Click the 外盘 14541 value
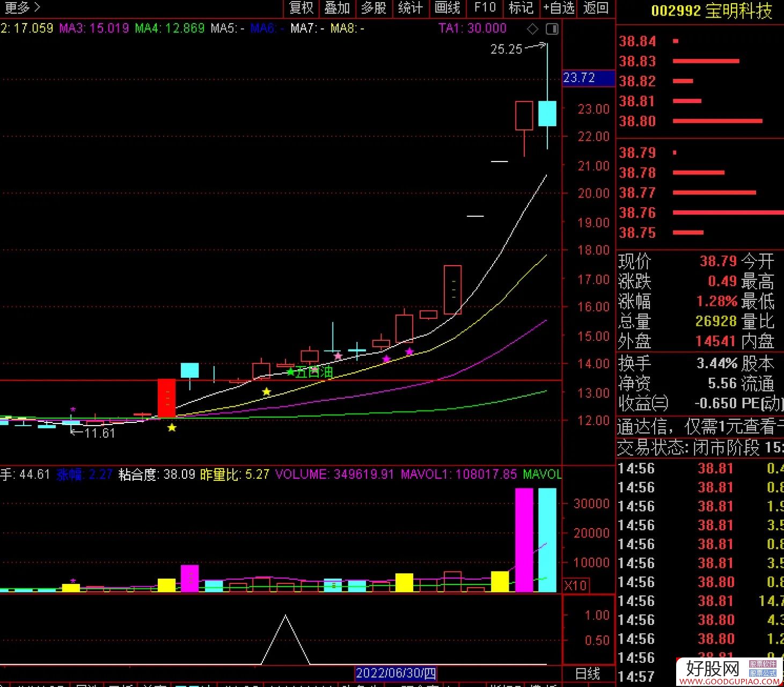The width and height of the screenshot is (784, 687). tap(716, 341)
